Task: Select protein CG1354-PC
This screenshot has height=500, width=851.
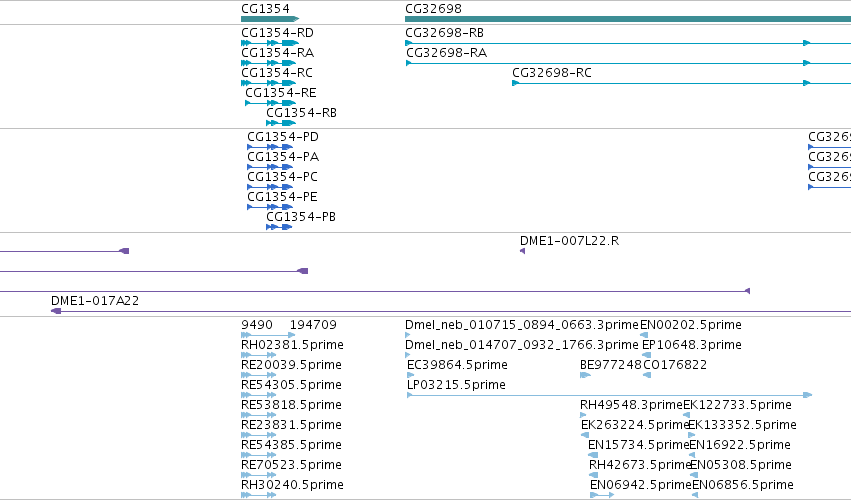Action: pos(282,177)
